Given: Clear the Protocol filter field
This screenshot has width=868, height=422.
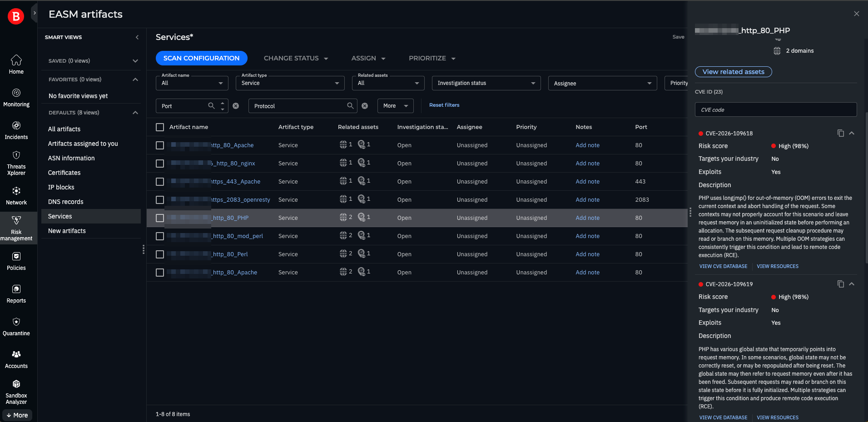Looking at the screenshot, I should [x=365, y=106].
